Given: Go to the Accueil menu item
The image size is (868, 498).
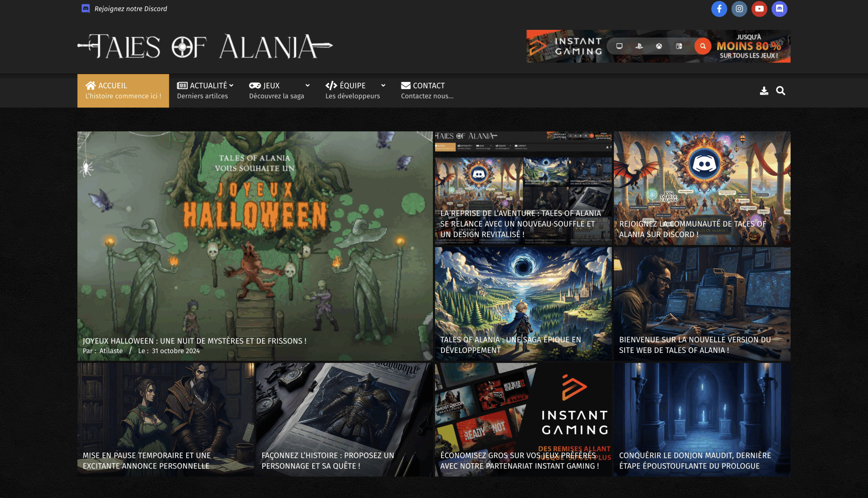Looking at the screenshot, I should point(123,91).
